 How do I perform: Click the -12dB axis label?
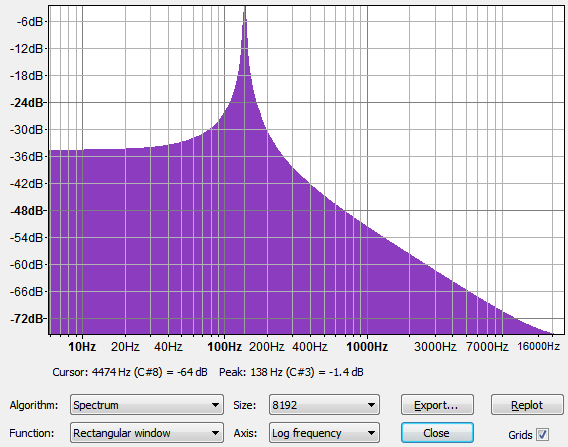27,48
